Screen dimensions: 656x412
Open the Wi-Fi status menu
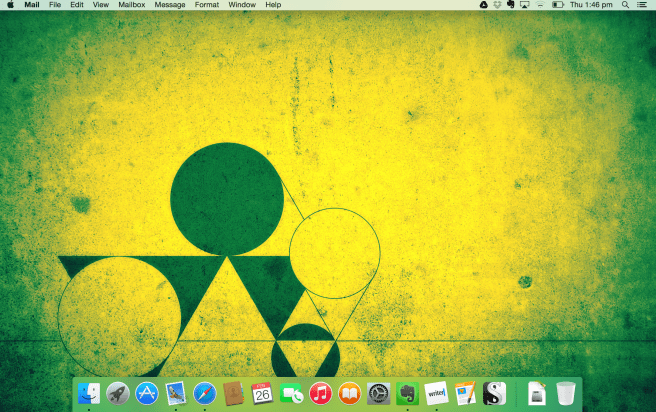tap(540, 5)
